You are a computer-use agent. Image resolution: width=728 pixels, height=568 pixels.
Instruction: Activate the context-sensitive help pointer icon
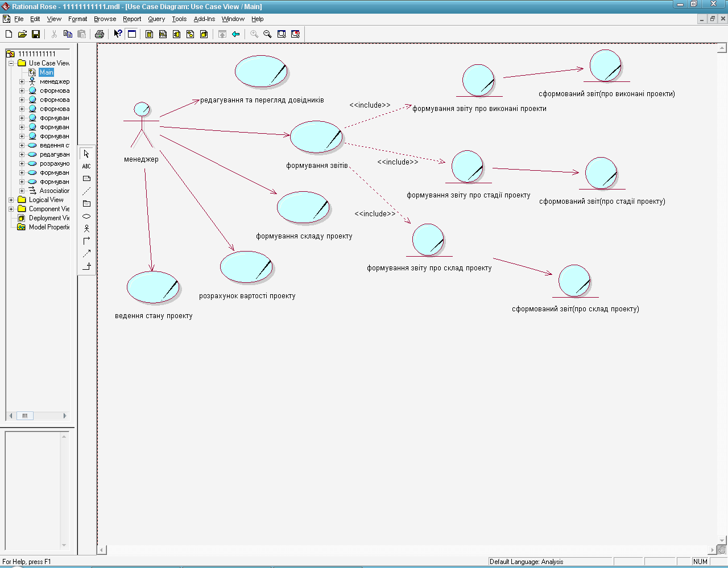118,34
